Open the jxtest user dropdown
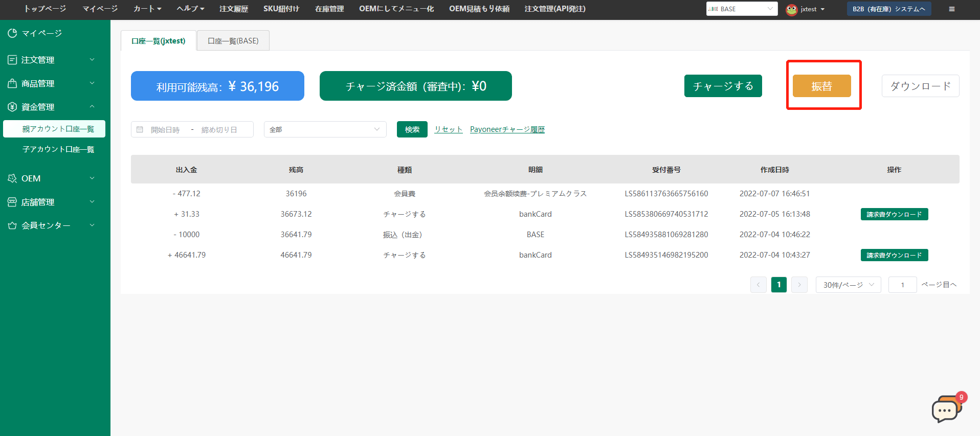 pos(813,9)
